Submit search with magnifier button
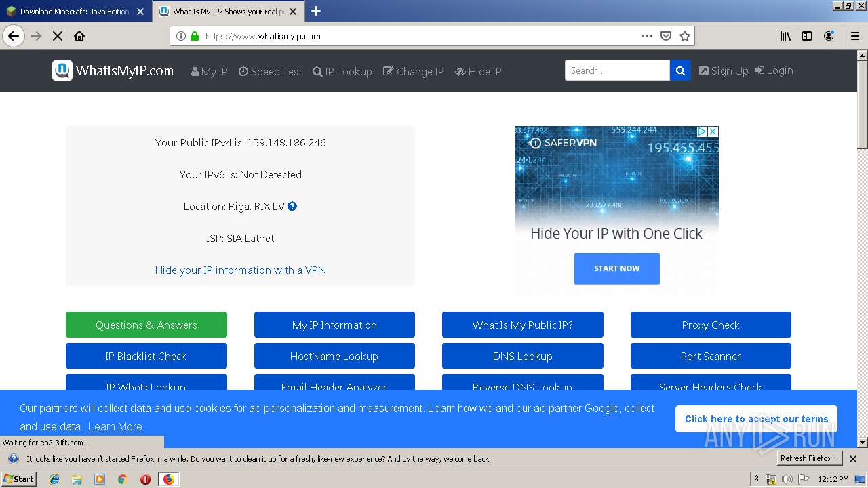 680,70
